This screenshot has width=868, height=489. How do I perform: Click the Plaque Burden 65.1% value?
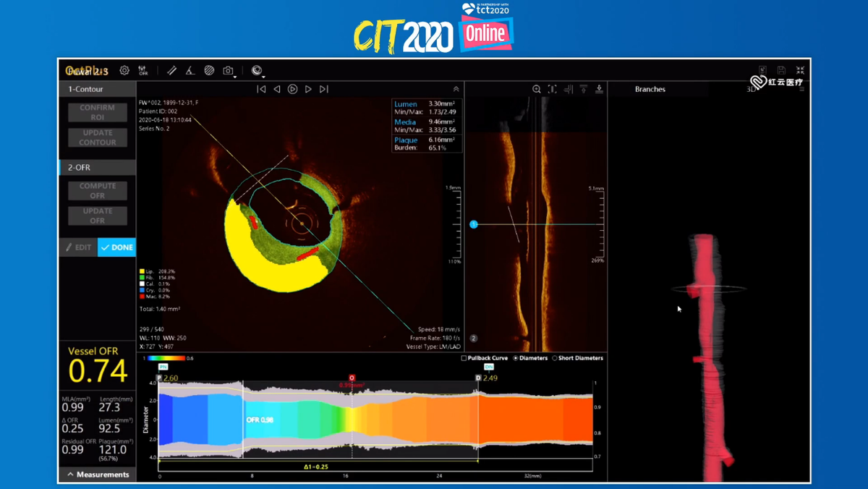(438, 148)
